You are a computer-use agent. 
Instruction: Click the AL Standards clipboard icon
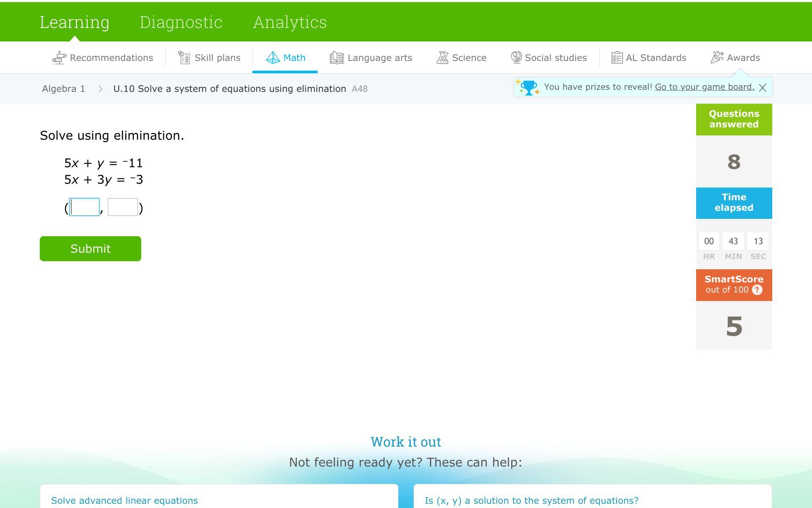(x=617, y=58)
